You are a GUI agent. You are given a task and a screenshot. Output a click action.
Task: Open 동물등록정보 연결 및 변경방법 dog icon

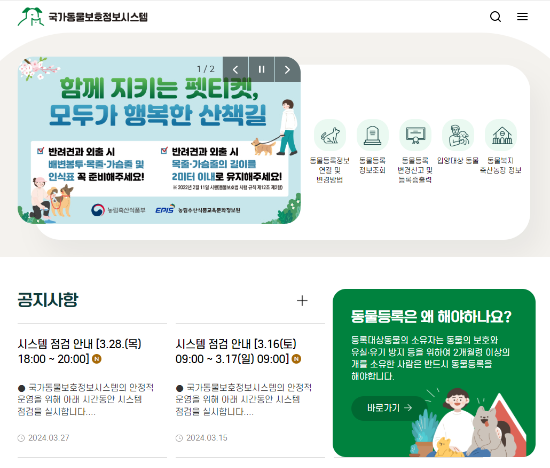330,135
